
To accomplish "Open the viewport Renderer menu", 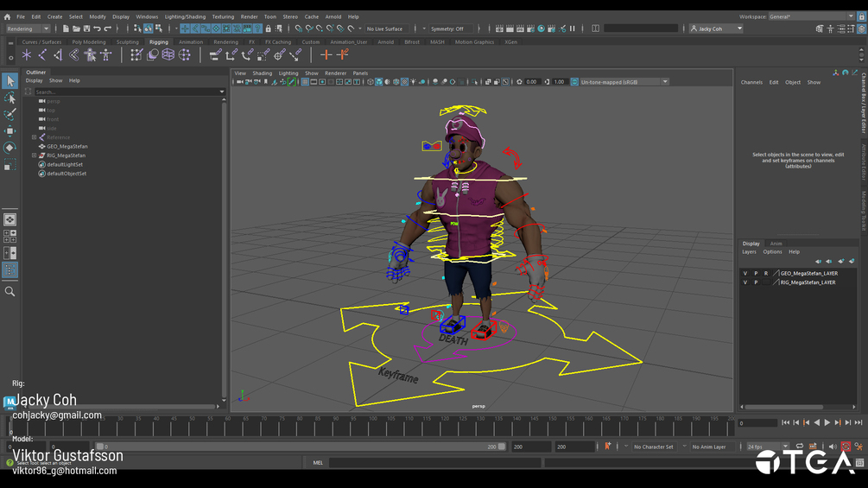I will [335, 73].
